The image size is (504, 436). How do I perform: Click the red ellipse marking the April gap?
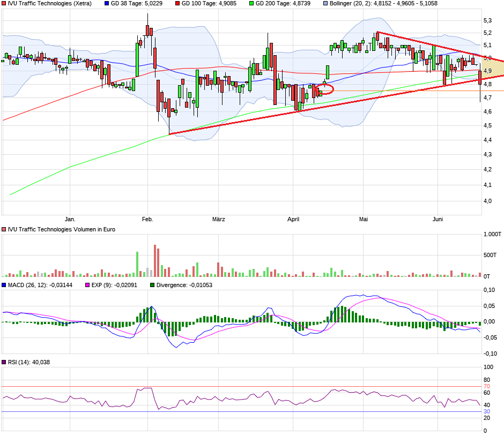[x=324, y=89]
